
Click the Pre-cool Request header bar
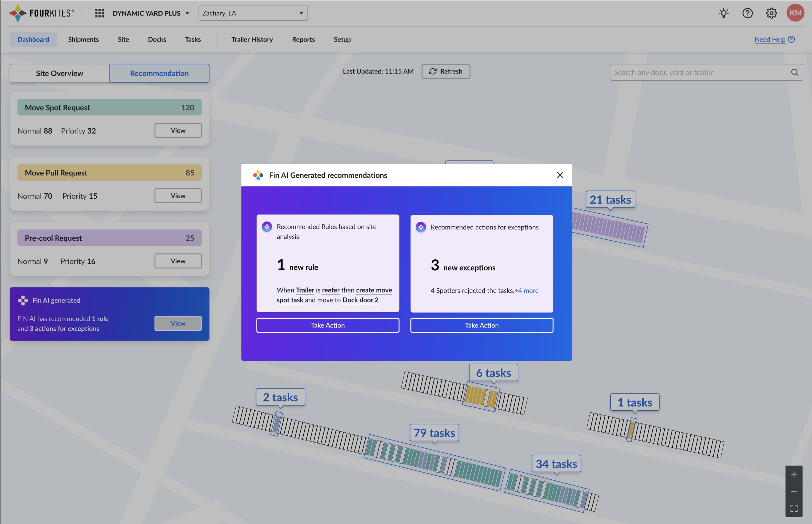(110, 238)
